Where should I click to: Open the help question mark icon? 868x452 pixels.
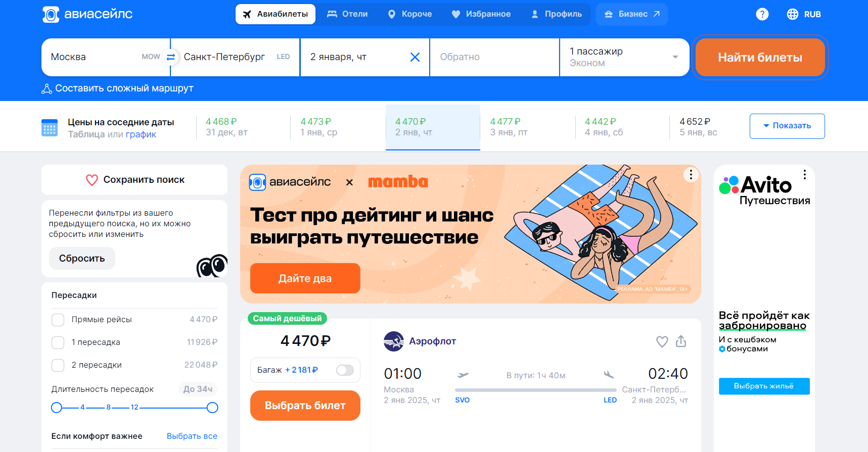pos(762,14)
